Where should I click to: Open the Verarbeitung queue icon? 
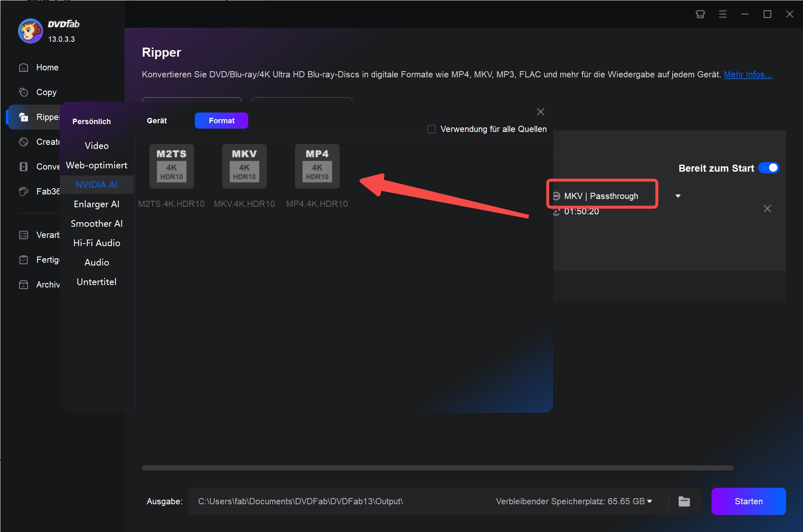point(24,235)
